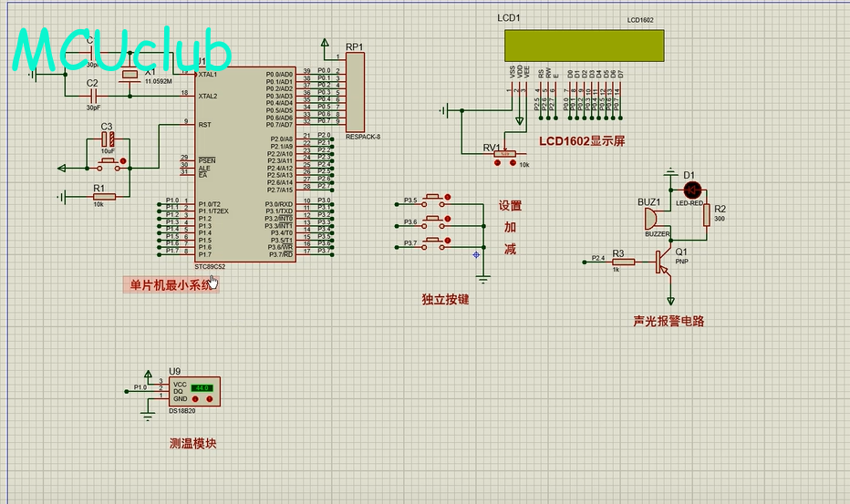The width and height of the screenshot is (850, 504).
Task: Click the STC89C52 part name under U1
Action: [x=210, y=267]
